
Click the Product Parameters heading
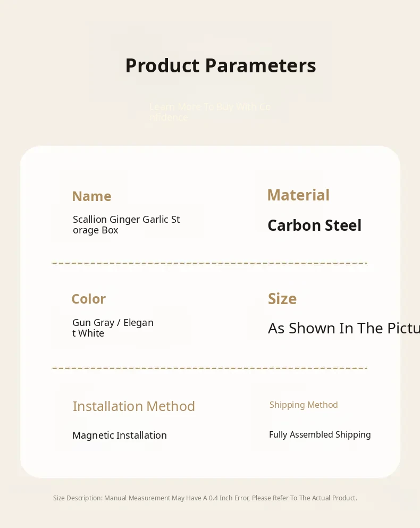(x=220, y=66)
